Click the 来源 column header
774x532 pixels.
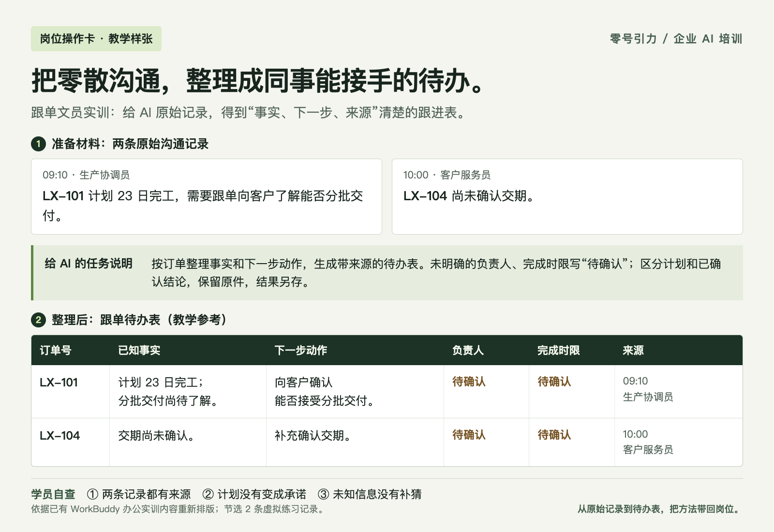tap(633, 350)
